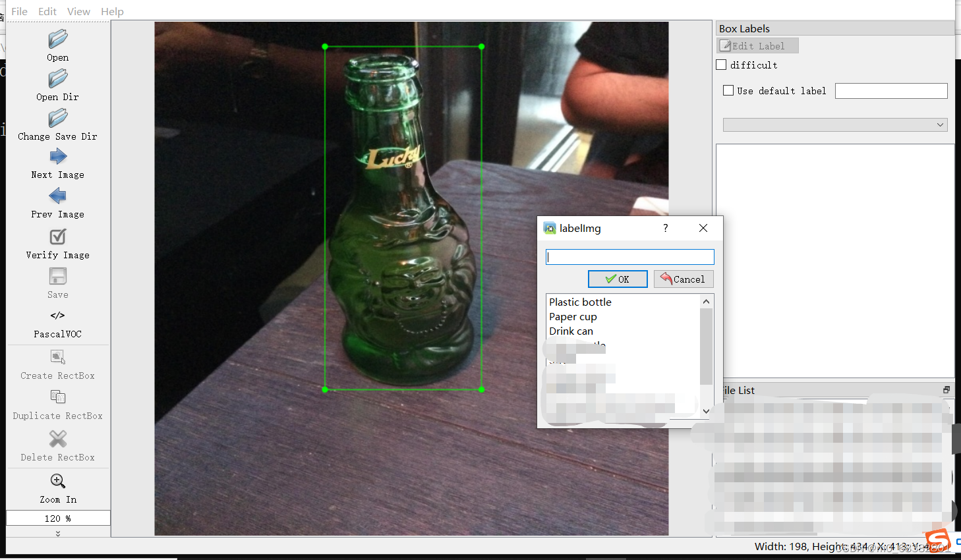Viewport: 961px width, 560px height.
Task: Click top-left corner handle of bounding box
Action: coord(325,47)
